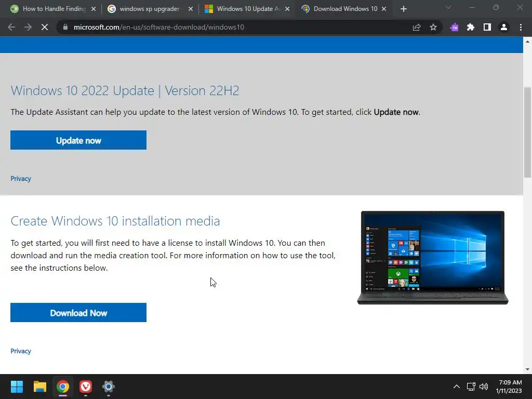Expand the tab search chevron
532x399 pixels.
pyautogui.click(x=448, y=7)
